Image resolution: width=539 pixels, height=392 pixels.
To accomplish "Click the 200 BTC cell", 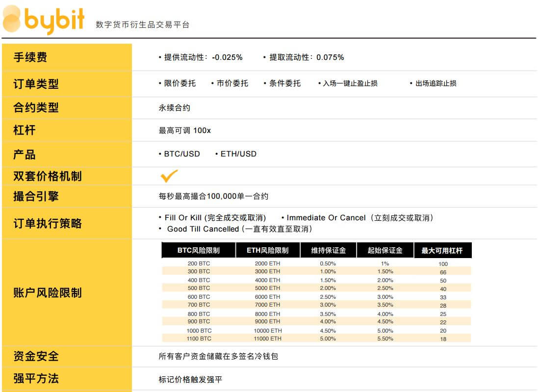I will [x=199, y=263].
